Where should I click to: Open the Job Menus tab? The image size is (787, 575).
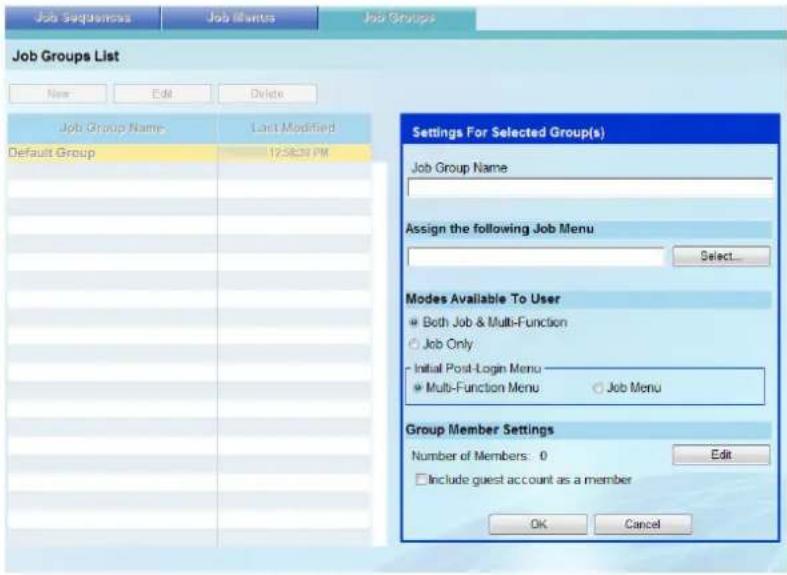pos(240,19)
